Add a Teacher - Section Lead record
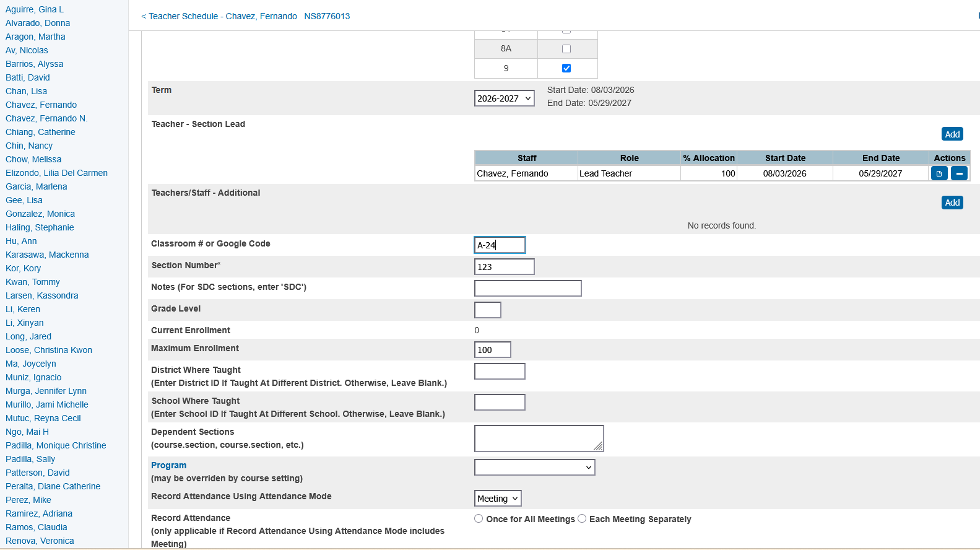980x550 pixels. (x=952, y=134)
